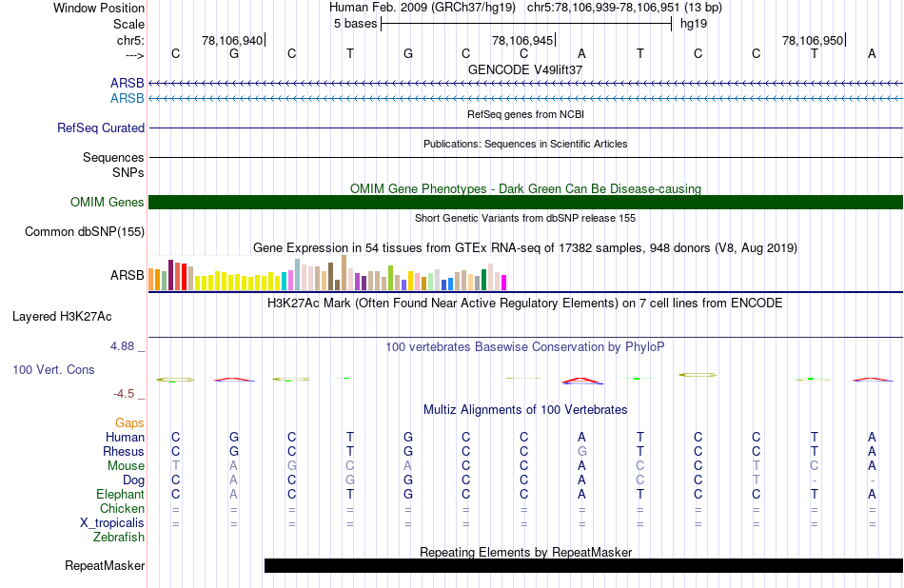
Task: Click the grey mismatched G in Rhesus row
Action: pyautogui.click(x=581, y=451)
